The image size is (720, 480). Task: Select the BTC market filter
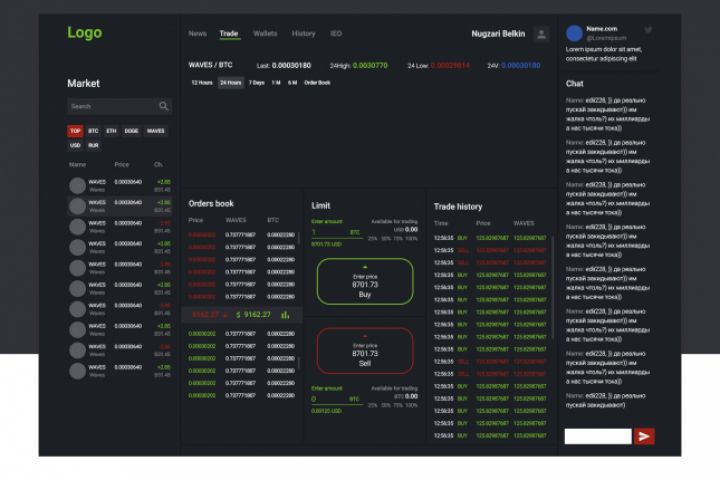[x=93, y=131]
